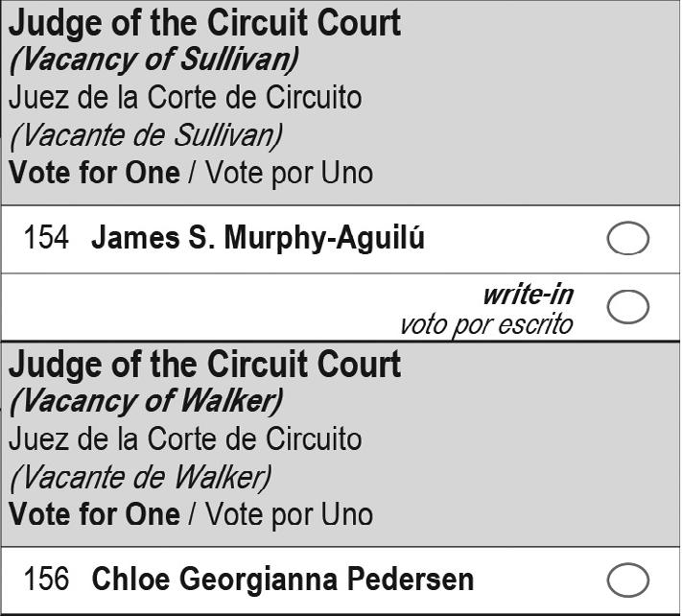Click 'Juez de la Corte de Circuito' in Sullivan contest
The height and width of the screenshot is (616, 682).
coord(185,98)
